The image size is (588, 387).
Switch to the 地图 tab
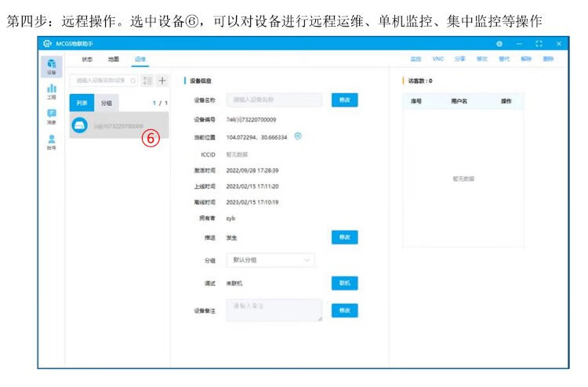[114, 59]
